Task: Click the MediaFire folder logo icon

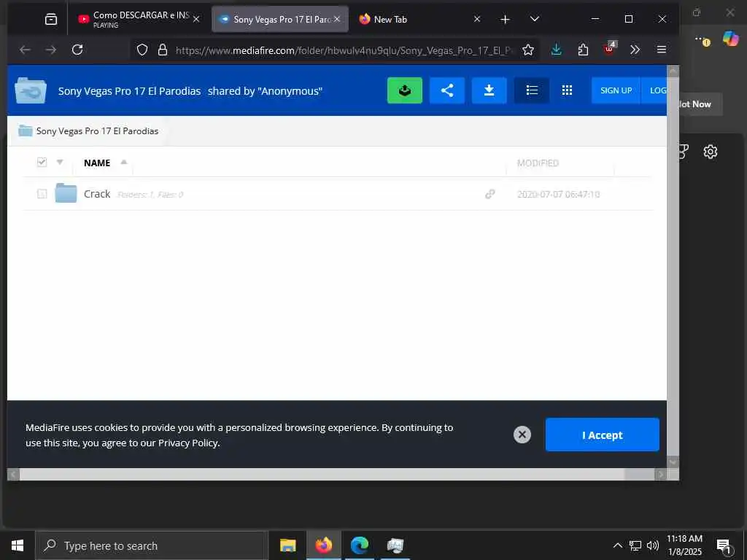Action: point(31,90)
